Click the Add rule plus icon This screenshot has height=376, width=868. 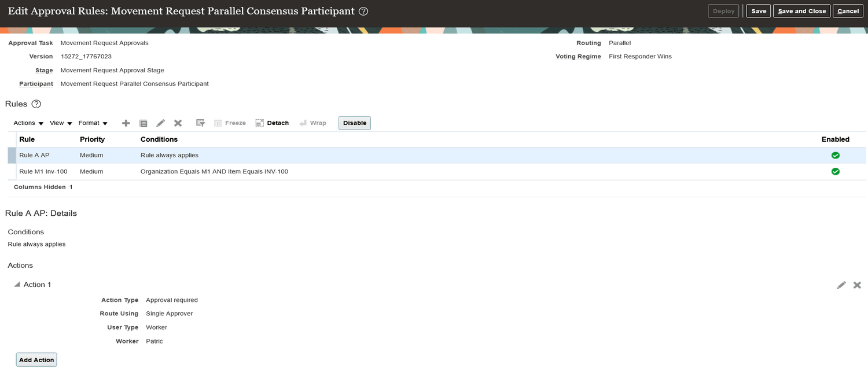pos(126,123)
